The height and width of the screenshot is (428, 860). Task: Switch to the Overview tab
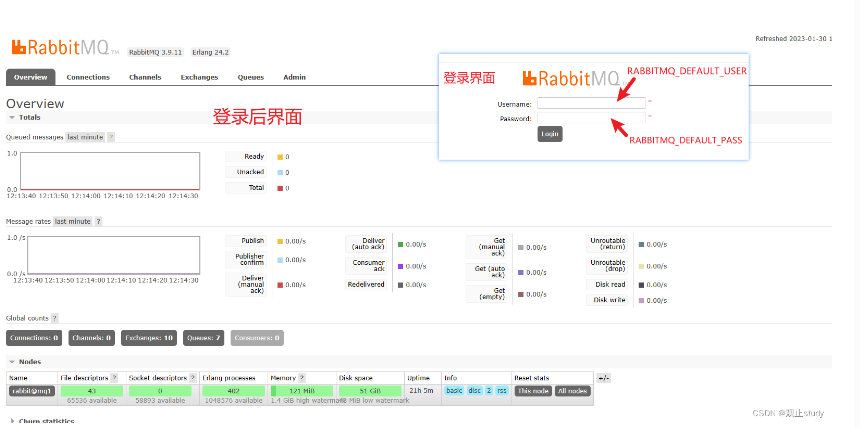[31, 77]
